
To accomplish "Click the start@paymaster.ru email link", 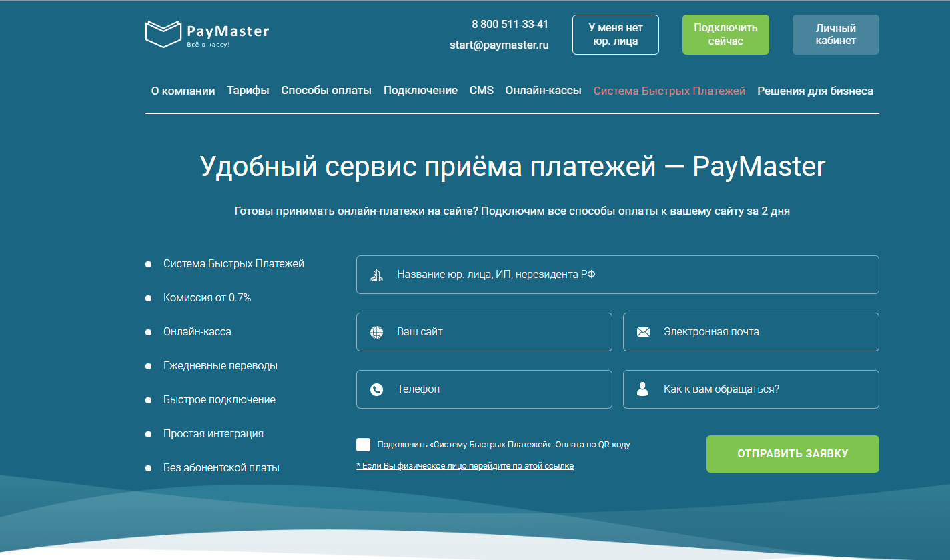I will [499, 45].
